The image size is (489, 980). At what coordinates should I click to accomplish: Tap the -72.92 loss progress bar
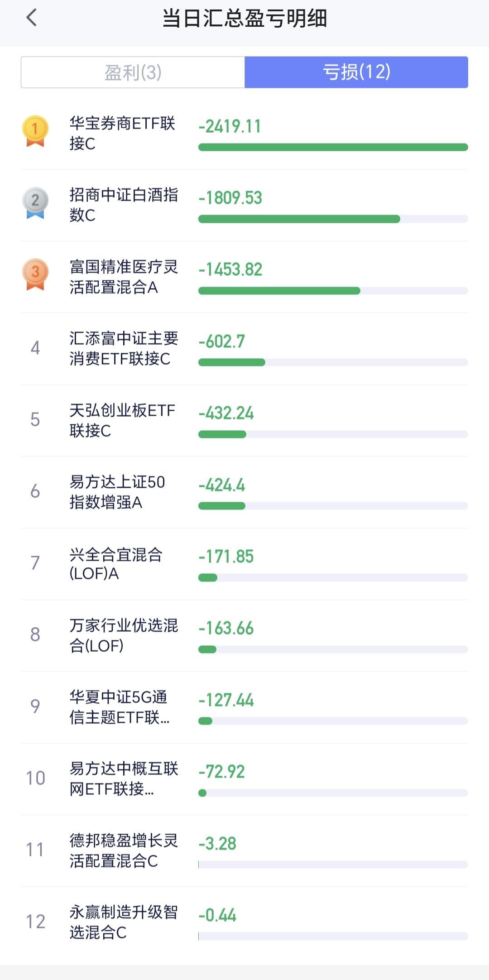(333, 793)
